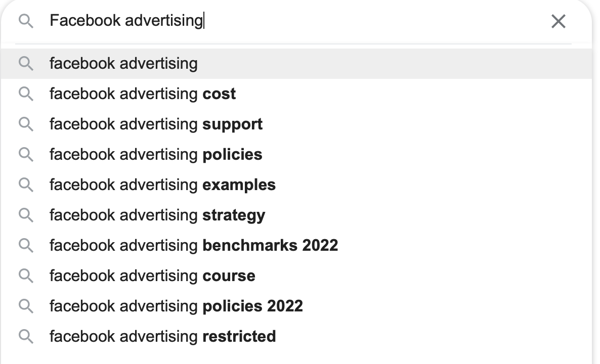Choose the "facebook advertising cost" suggestion

point(143,94)
